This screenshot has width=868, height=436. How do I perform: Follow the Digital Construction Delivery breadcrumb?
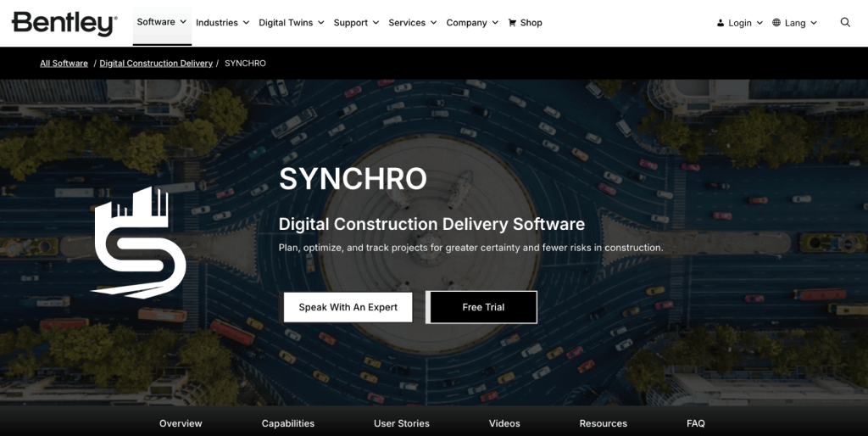click(156, 63)
